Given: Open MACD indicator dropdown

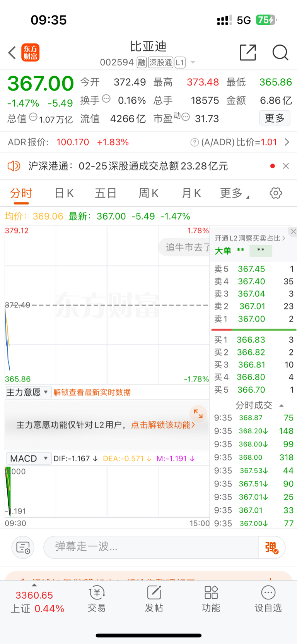Looking at the screenshot, I should [29, 459].
